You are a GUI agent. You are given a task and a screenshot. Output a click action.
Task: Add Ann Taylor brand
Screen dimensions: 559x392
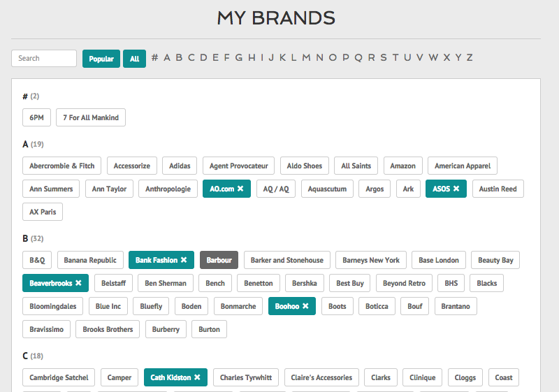tap(109, 189)
